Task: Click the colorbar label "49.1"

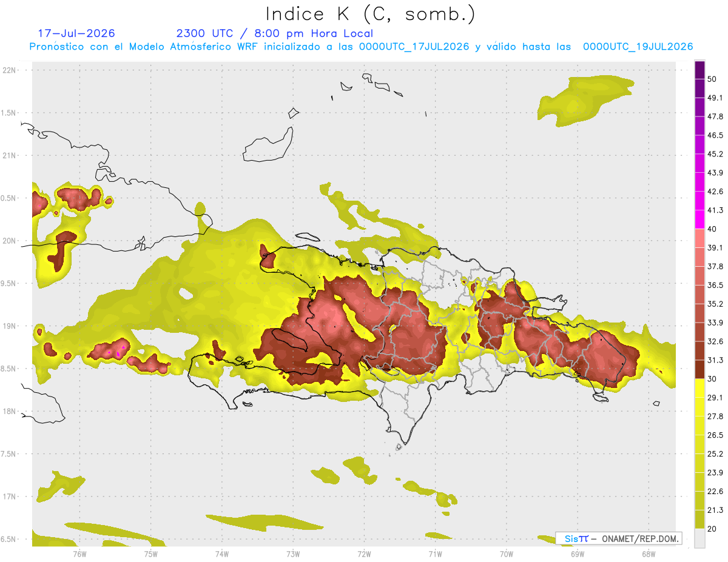Action: (715, 98)
